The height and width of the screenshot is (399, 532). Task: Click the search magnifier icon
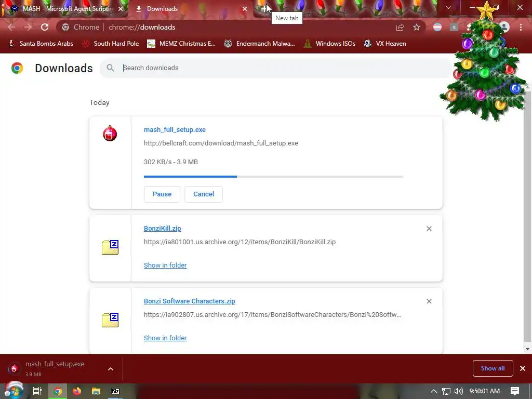(110, 68)
